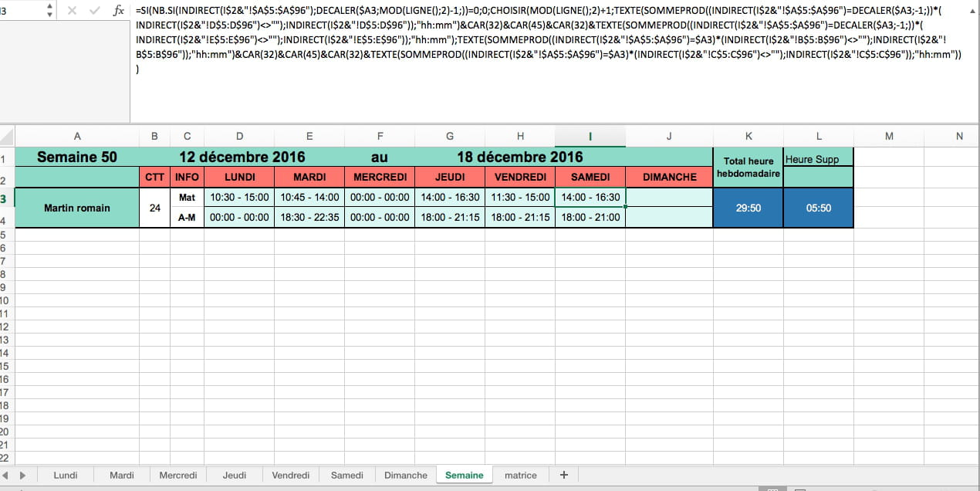Select the highlighted column I header

pyautogui.click(x=590, y=137)
